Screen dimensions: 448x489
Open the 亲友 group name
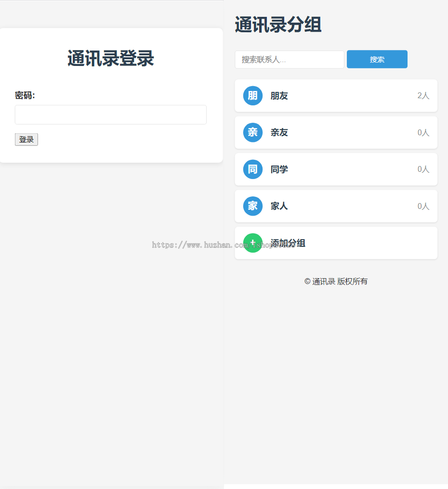coord(279,132)
